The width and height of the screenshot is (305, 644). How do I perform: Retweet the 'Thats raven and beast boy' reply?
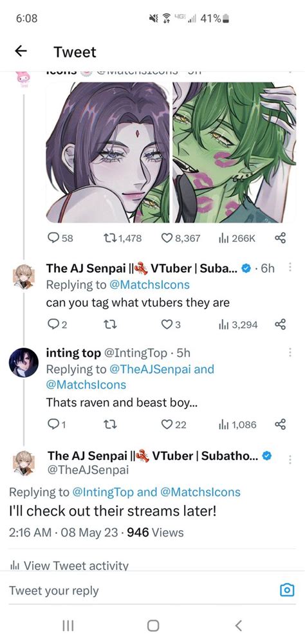pos(111,425)
